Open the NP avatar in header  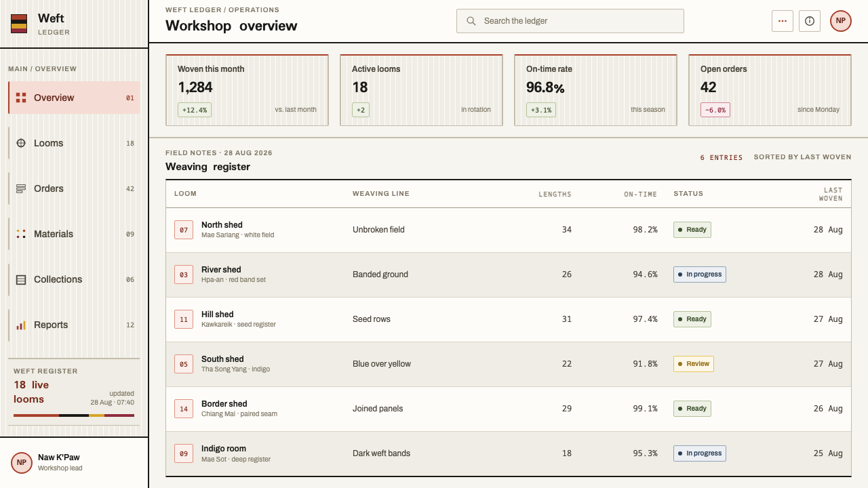tap(841, 21)
